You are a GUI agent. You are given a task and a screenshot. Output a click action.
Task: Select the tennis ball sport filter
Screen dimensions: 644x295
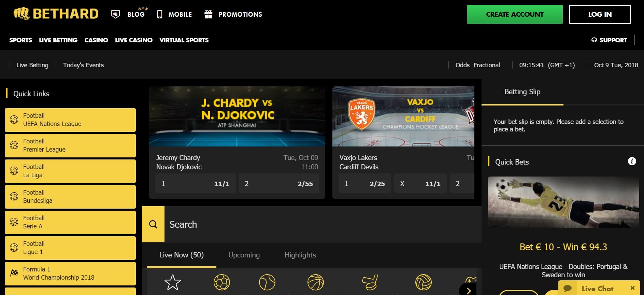point(267,282)
